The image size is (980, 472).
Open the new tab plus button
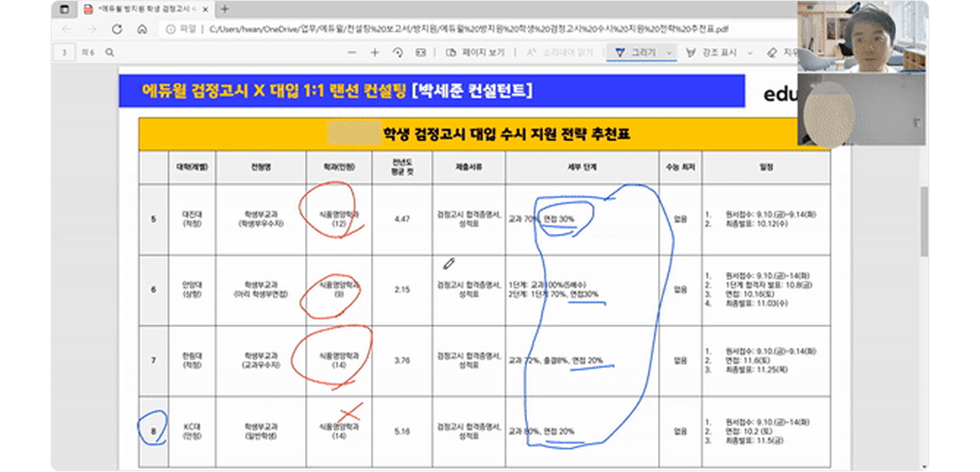point(224,9)
